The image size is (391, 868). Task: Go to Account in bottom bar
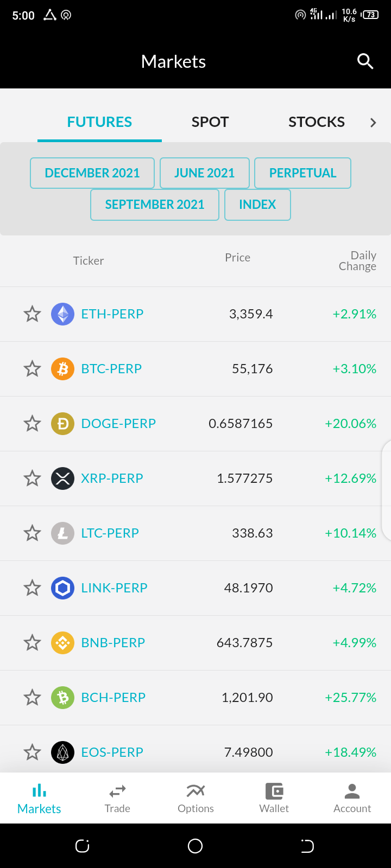[x=352, y=798]
